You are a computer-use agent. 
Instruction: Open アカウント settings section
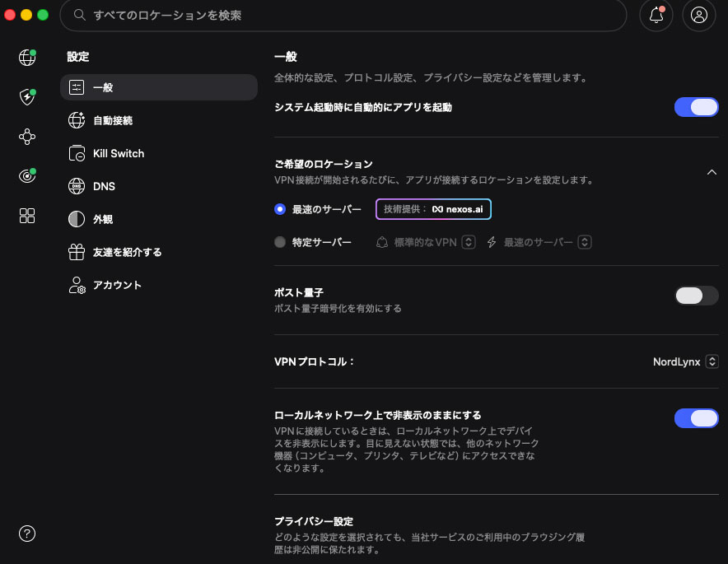[159, 285]
